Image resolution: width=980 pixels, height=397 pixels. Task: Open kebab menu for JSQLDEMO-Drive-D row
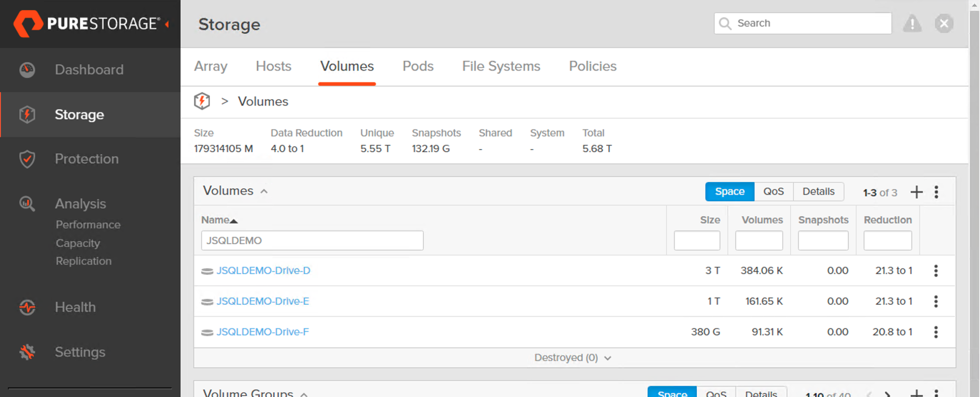tap(936, 271)
